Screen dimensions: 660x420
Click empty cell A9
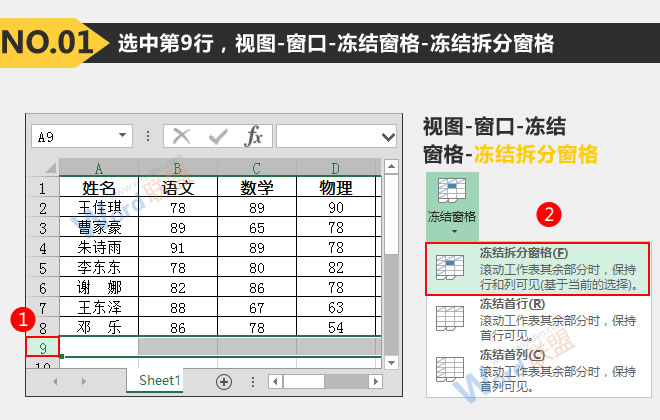[x=99, y=347]
